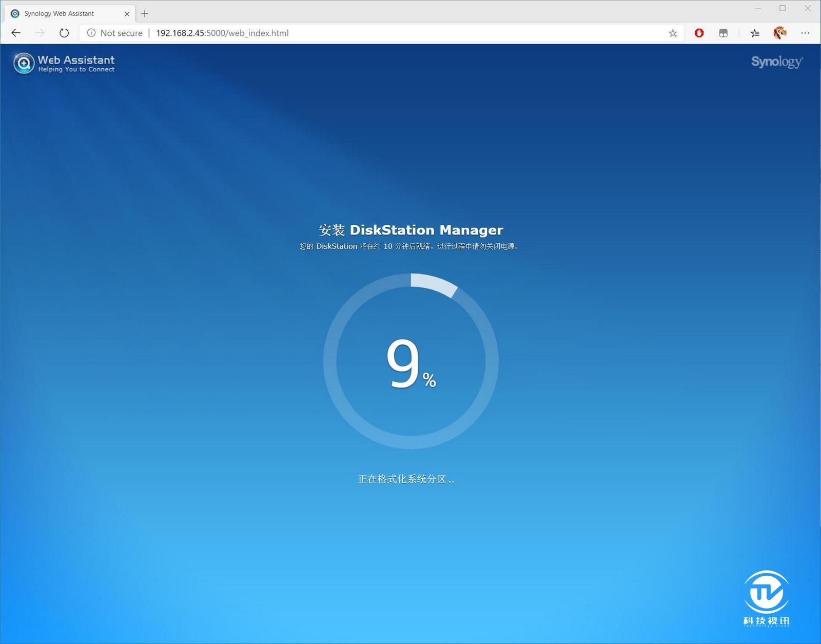Click the 10 分钟 ready-time notice text
The height and width of the screenshot is (644, 821).
(409, 246)
